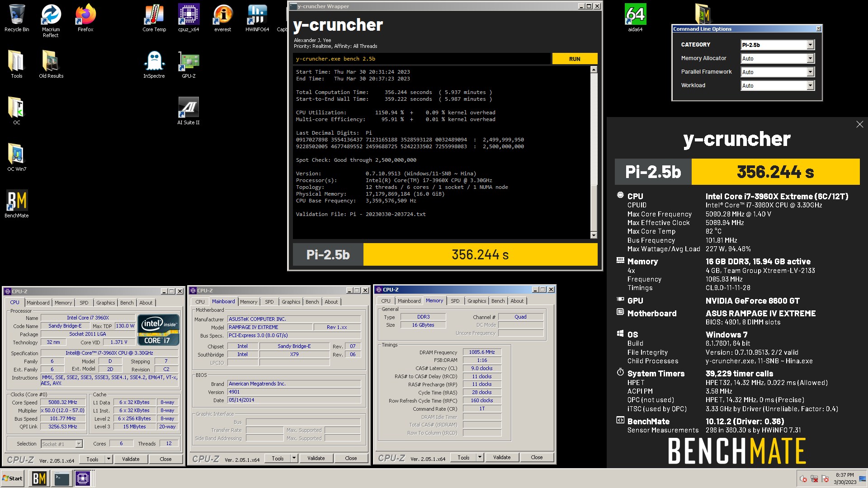Expand the Tools arrow in the Mainboard CPU-Z window
The width and height of the screenshot is (868, 488).
[294, 458]
